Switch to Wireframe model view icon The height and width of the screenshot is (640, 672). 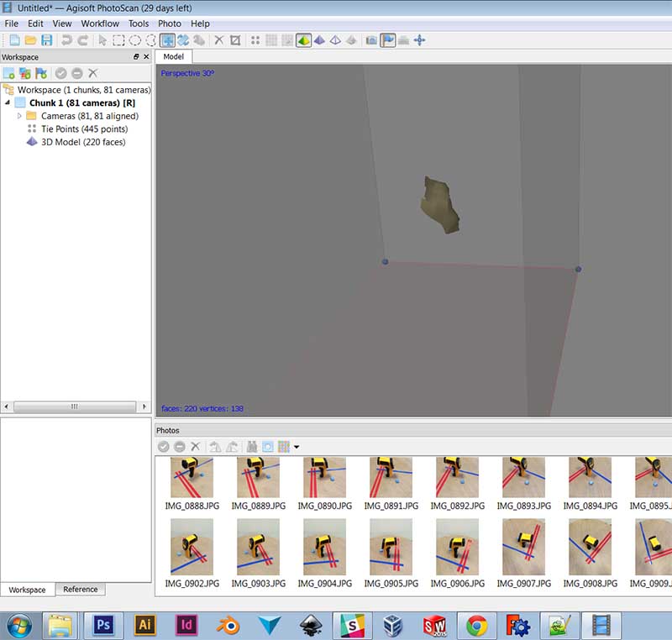(335, 40)
